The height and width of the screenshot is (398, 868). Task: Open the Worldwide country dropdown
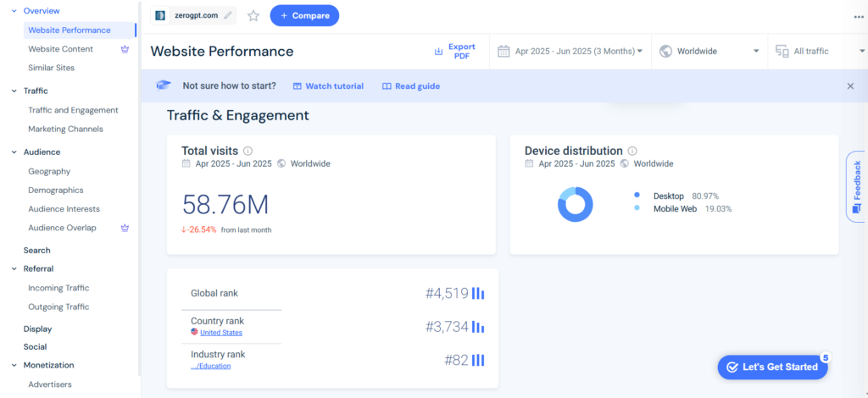click(709, 52)
